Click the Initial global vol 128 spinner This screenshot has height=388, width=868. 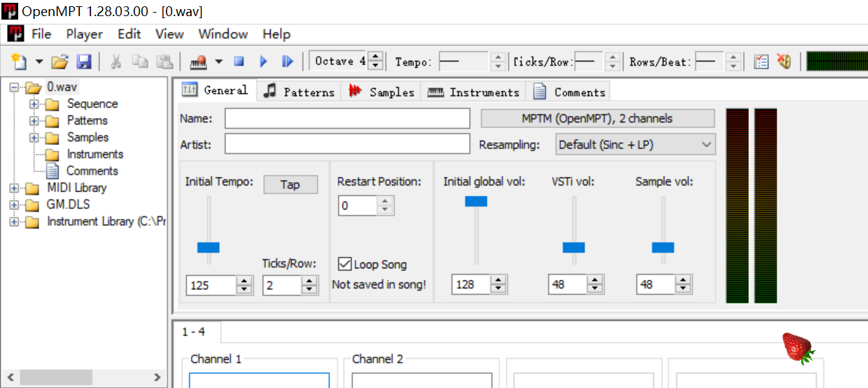[x=498, y=284]
